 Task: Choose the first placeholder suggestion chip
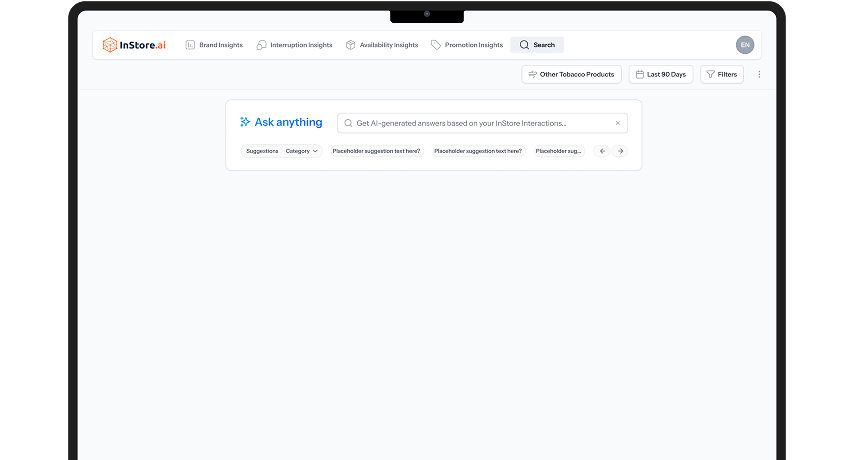pyautogui.click(x=376, y=151)
